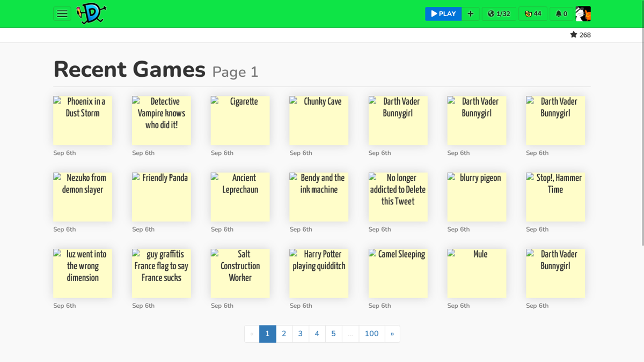Open the 'Chunky Cave' game
The height and width of the screenshot is (362, 644).
coord(319,120)
